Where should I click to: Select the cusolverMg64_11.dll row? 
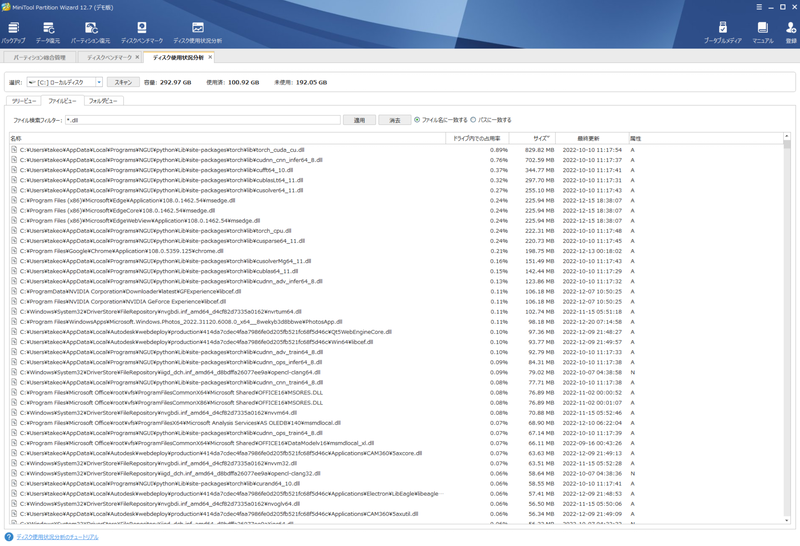[396, 261]
